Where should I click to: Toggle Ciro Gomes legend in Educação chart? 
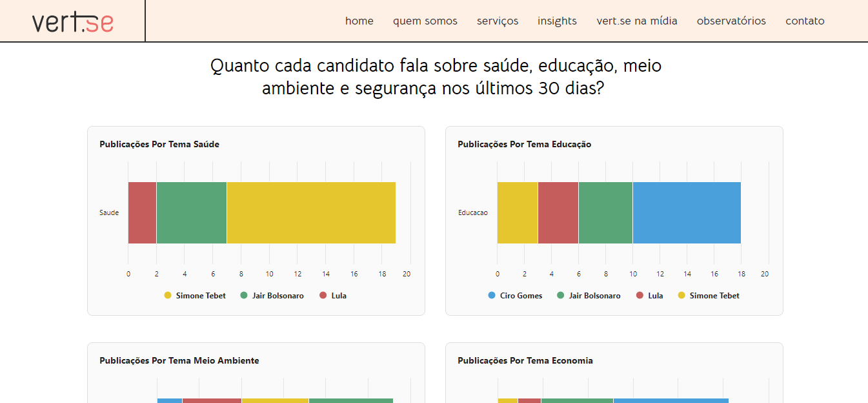(515, 296)
